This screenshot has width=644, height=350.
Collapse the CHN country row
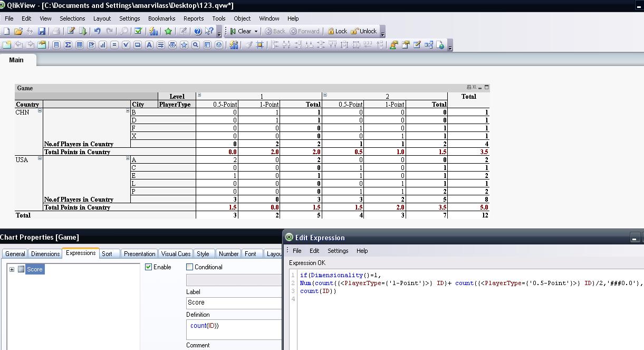click(x=40, y=111)
